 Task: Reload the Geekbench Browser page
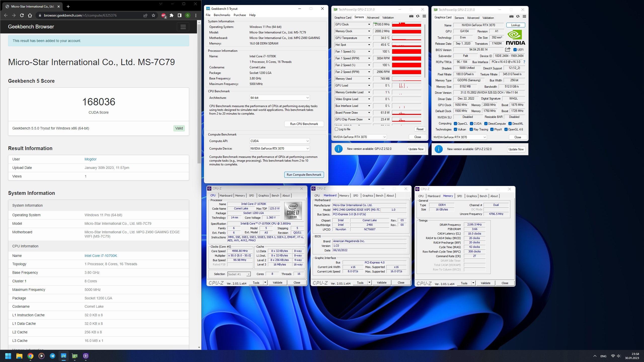[x=22, y=15]
